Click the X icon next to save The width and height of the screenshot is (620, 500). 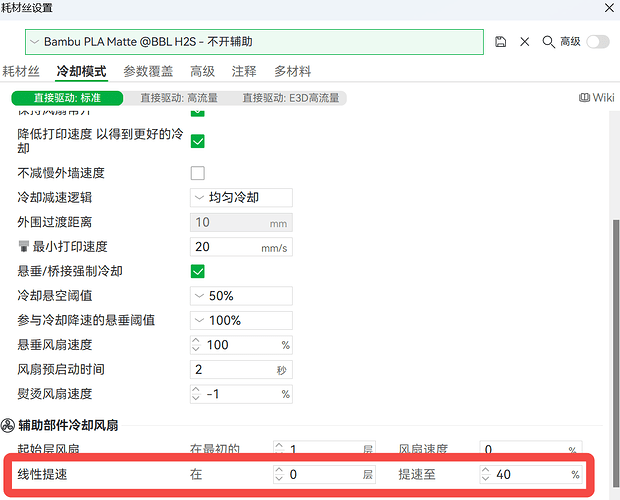coord(525,42)
